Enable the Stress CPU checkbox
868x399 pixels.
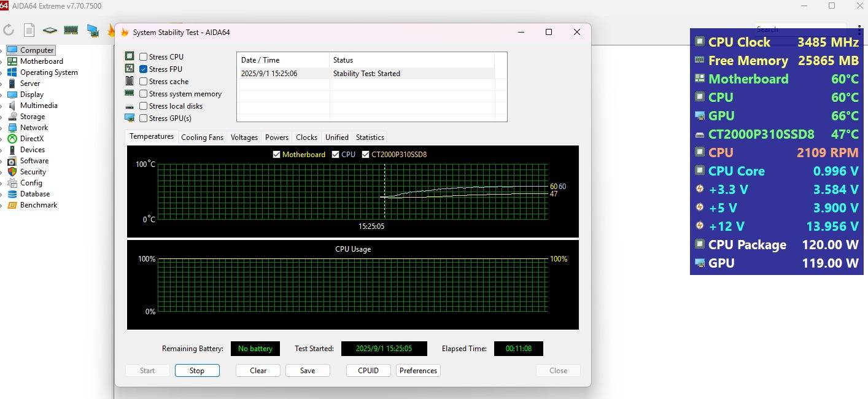[x=143, y=57]
